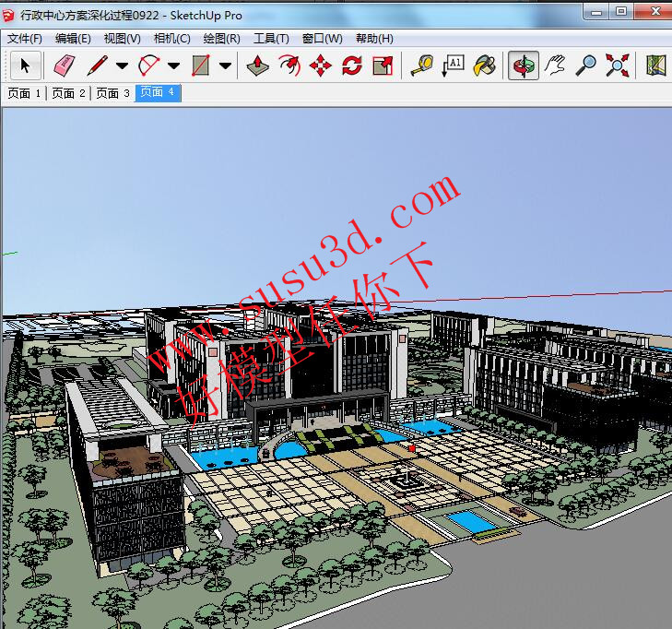Click the map location icon
The image size is (672, 629).
coord(656,65)
